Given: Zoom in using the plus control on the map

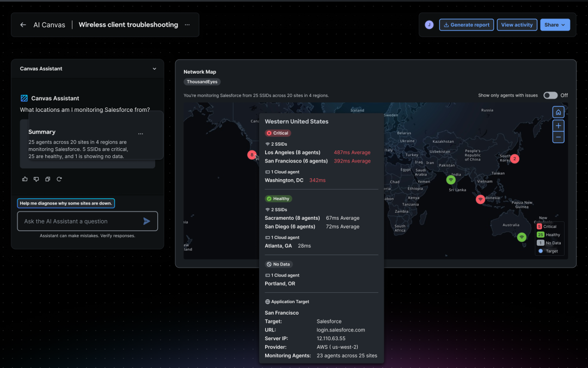Looking at the screenshot, I should [558, 125].
